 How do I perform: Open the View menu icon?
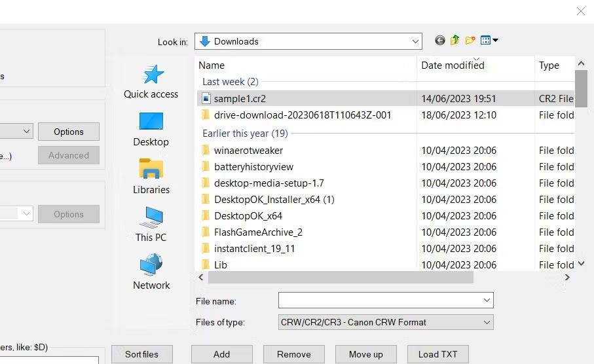pyautogui.click(x=489, y=41)
